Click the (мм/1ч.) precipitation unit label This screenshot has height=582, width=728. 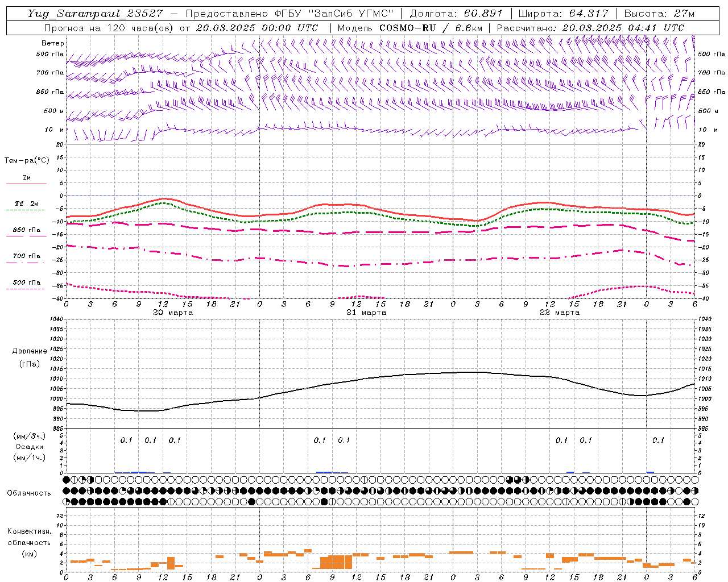(29, 458)
